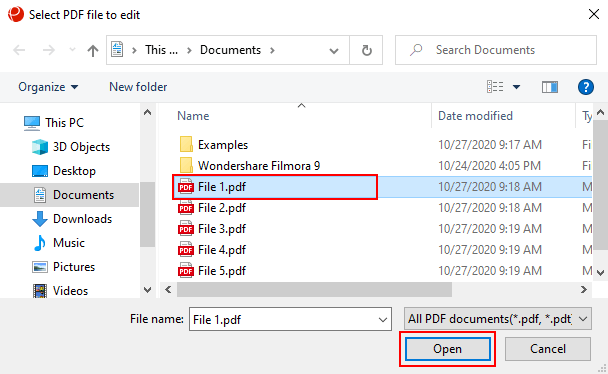
Task: Open view options dropdown arrow
Action: 516,87
